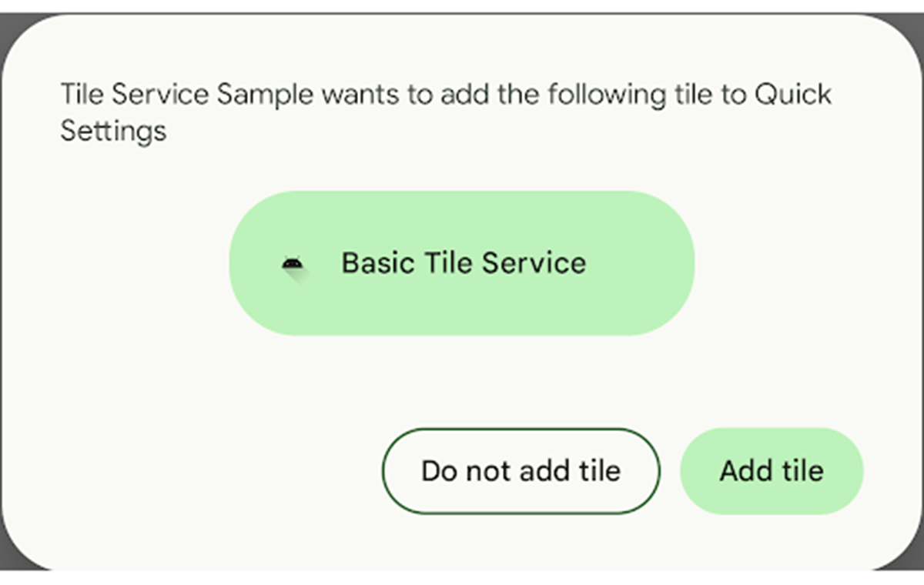
Task: Click the "Basic Tile Service" label text
Action: click(x=464, y=263)
